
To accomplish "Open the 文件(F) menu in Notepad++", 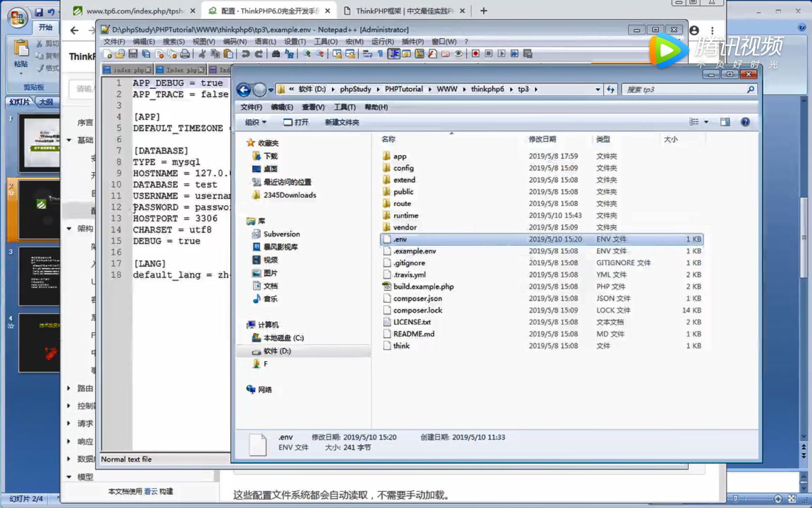I will coord(114,42).
